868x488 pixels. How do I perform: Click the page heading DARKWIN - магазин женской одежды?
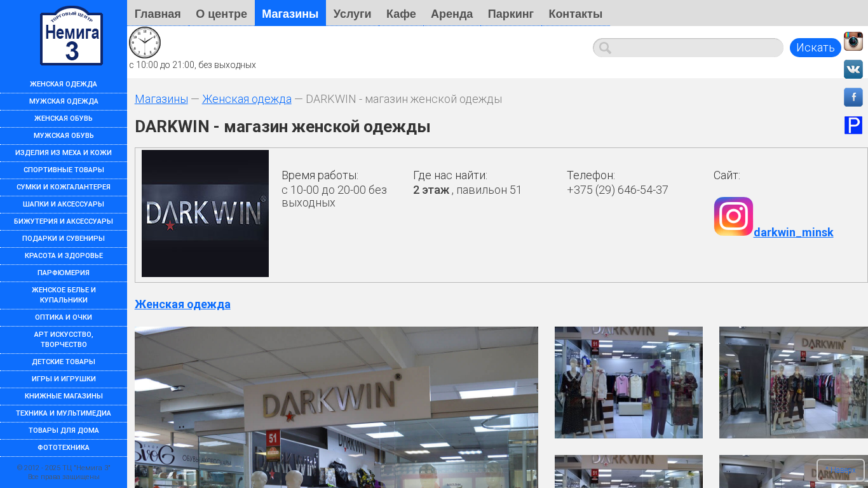(x=283, y=126)
